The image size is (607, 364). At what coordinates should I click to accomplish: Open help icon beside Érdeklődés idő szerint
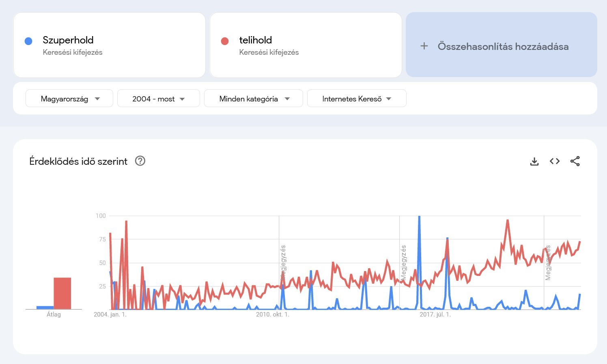click(140, 161)
